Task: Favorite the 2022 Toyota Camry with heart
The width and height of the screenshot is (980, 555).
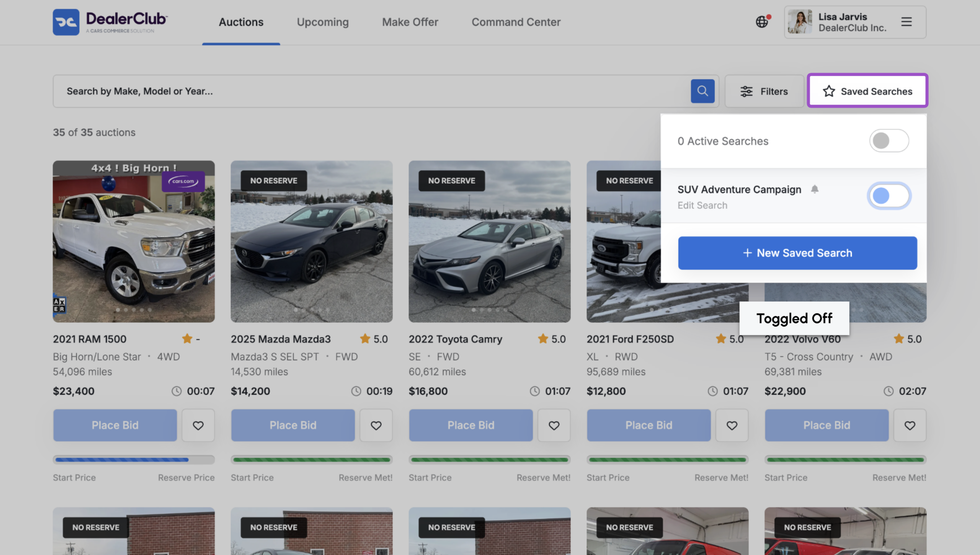Action: pos(554,425)
